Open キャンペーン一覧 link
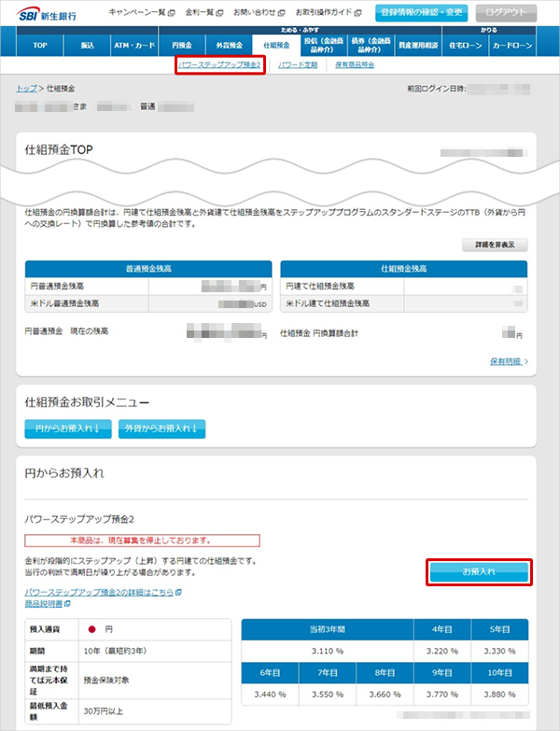The width and height of the screenshot is (560, 731). tap(137, 12)
